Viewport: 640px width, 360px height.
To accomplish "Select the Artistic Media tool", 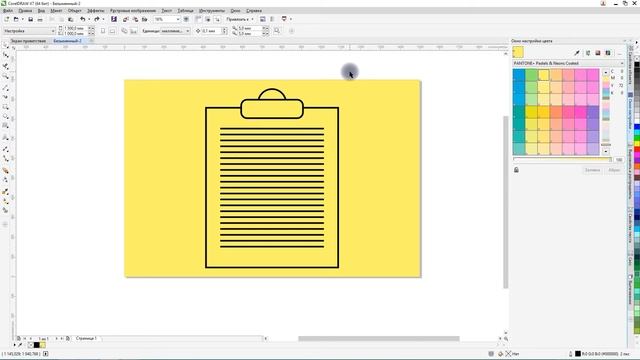I will point(5,97).
